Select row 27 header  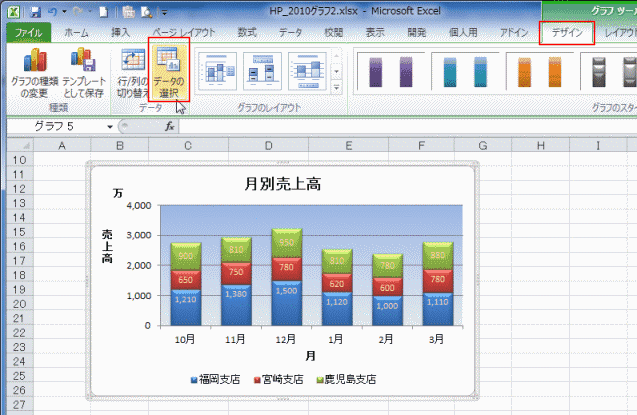20,404
